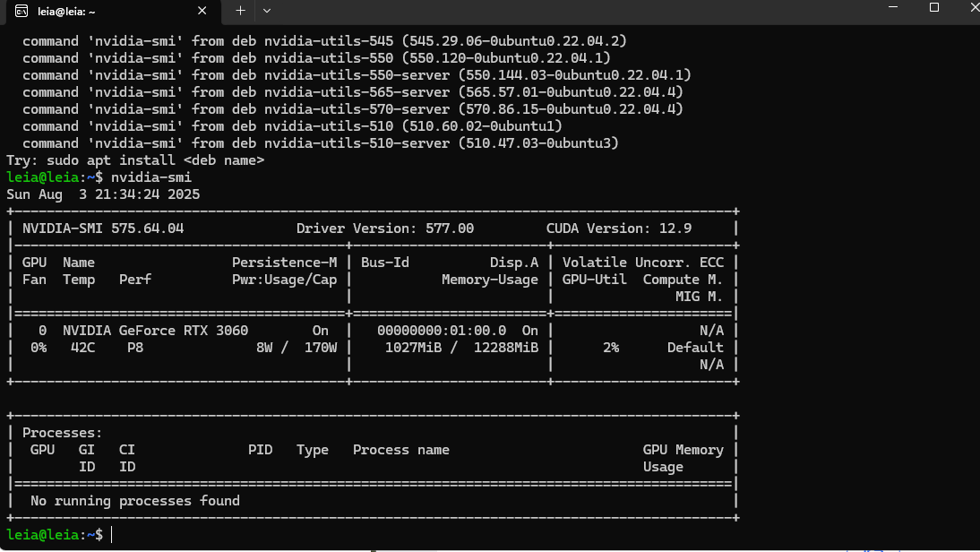The image size is (980, 552).
Task: Click the 'Driver Version: 577.00' text
Action: [x=385, y=229]
